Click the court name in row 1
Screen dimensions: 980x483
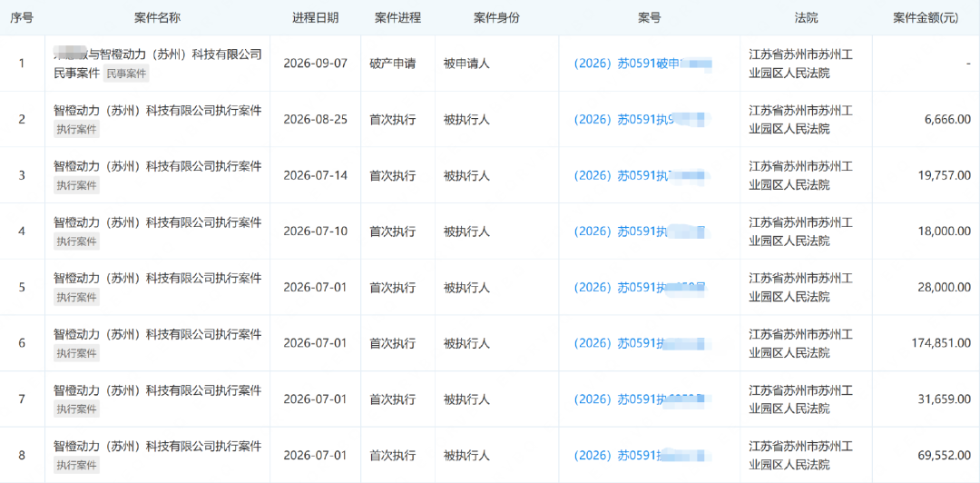[800, 64]
